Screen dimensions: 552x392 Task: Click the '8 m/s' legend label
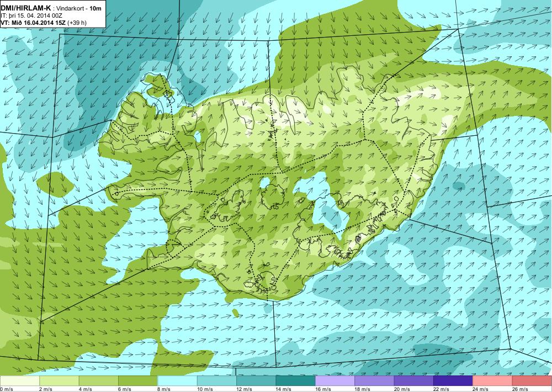164,389
